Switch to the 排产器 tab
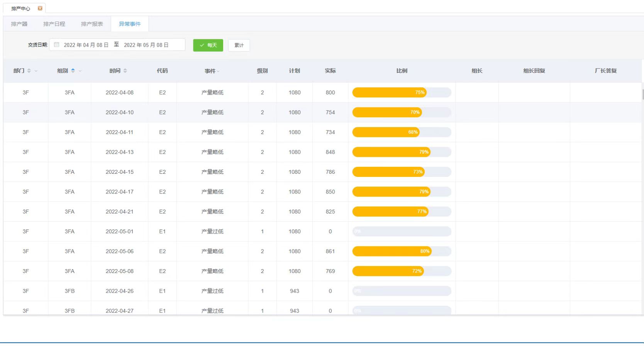 coord(19,24)
